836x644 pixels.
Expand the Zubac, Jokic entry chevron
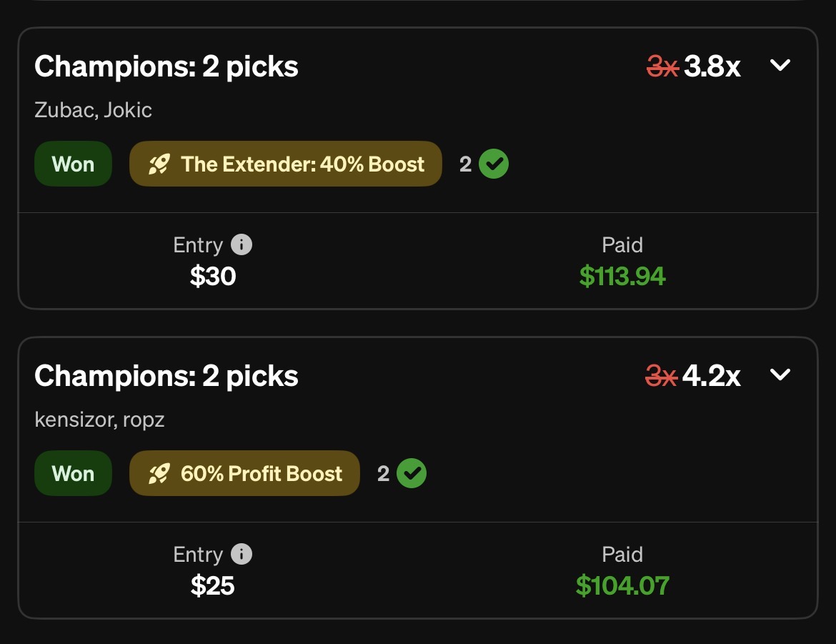780,66
